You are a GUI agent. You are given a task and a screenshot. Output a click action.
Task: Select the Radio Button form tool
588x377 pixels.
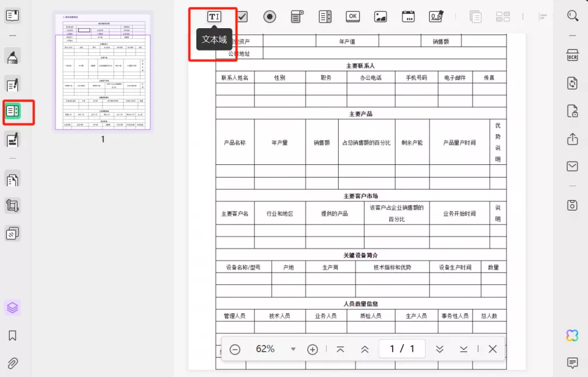[x=270, y=17]
